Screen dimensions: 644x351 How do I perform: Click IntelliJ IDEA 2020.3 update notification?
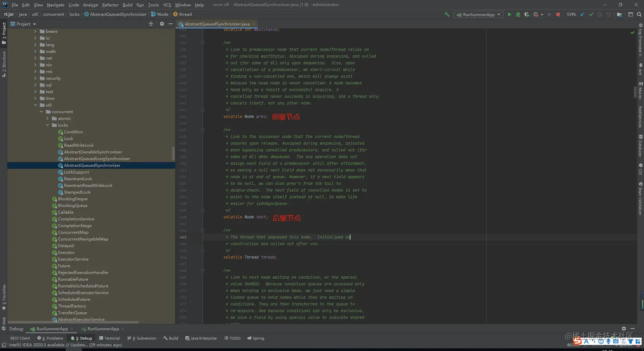pos(66,345)
